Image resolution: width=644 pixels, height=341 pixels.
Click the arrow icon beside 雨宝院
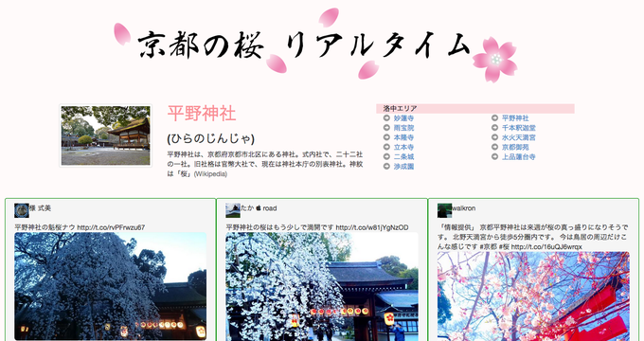(386, 128)
